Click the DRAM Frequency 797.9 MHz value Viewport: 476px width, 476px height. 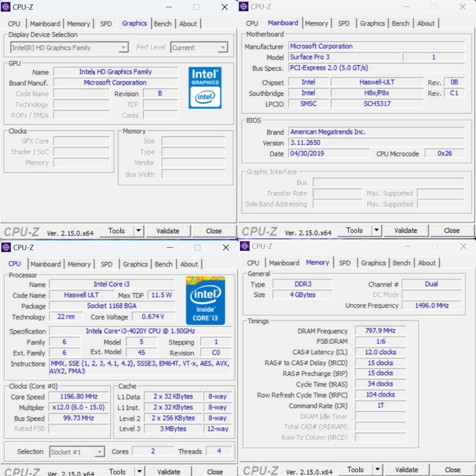[380, 331]
